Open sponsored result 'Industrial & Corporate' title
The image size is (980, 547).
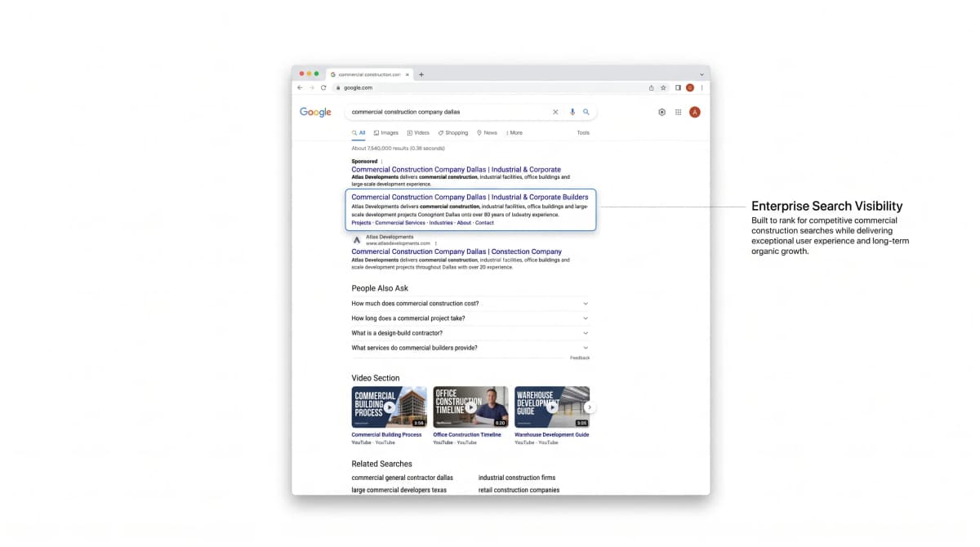point(457,170)
